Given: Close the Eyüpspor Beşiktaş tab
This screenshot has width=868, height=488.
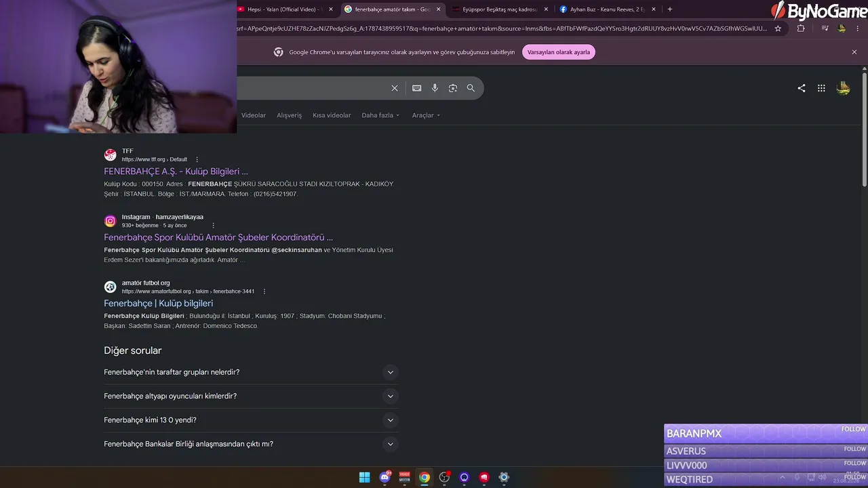Looking at the screenshot, I should coord(546,9).
